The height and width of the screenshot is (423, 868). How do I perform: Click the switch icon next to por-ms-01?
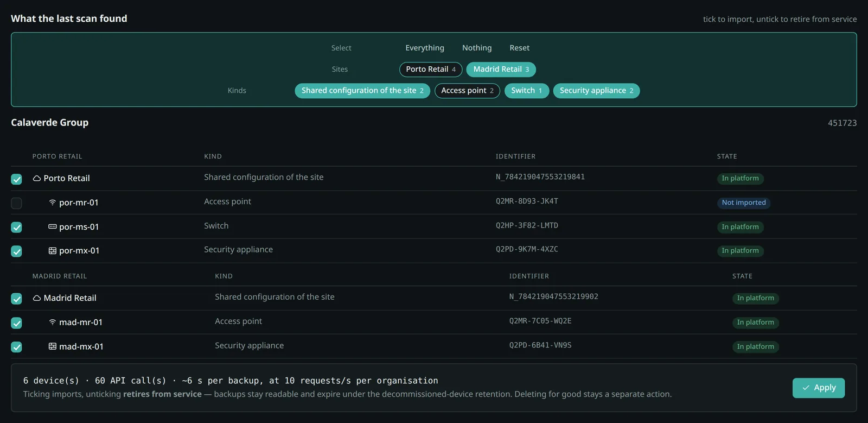point(53,226)
